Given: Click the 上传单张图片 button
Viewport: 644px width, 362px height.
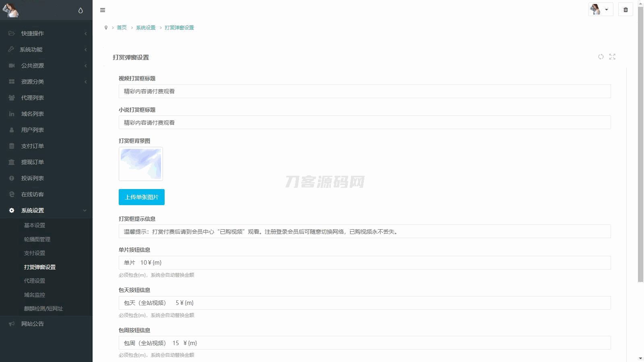Looking at the screenshot, I should tap(141, 197).
